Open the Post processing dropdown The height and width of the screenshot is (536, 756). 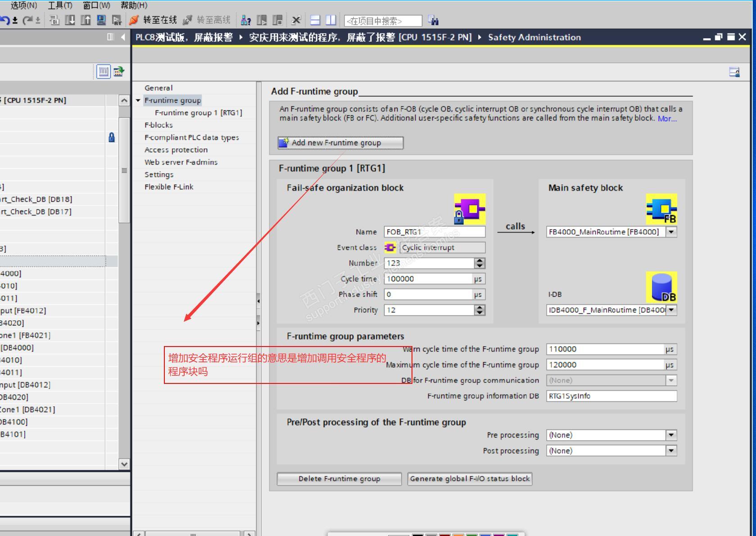tap(671, 451)
